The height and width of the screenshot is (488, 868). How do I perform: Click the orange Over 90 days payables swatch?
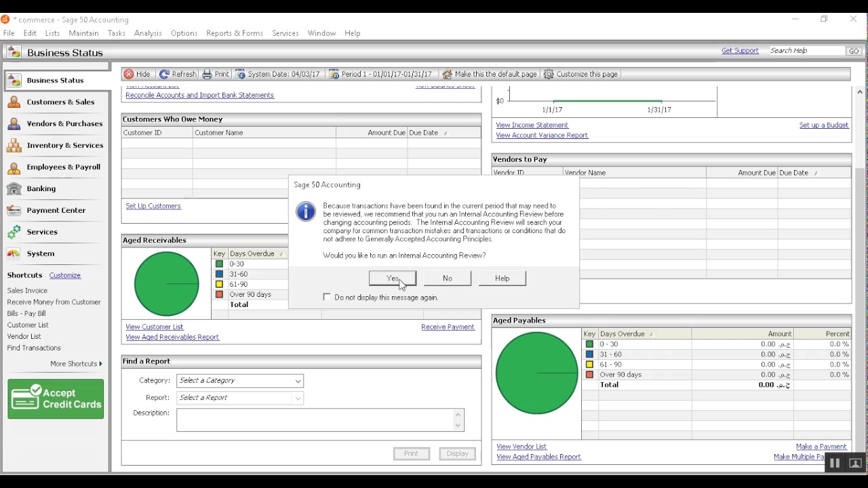point(590,375)
